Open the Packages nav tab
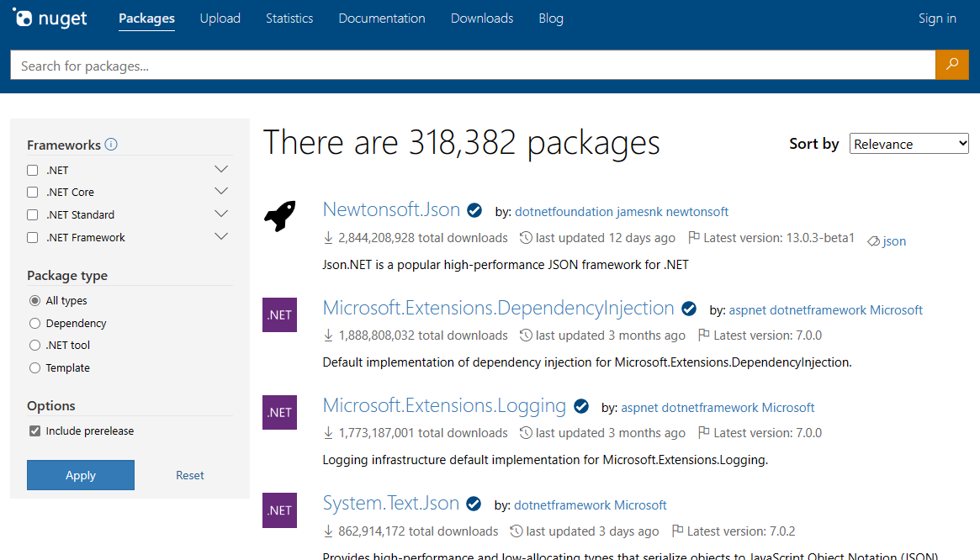Viewport: 980px width, 560px height. pos(147,18)
